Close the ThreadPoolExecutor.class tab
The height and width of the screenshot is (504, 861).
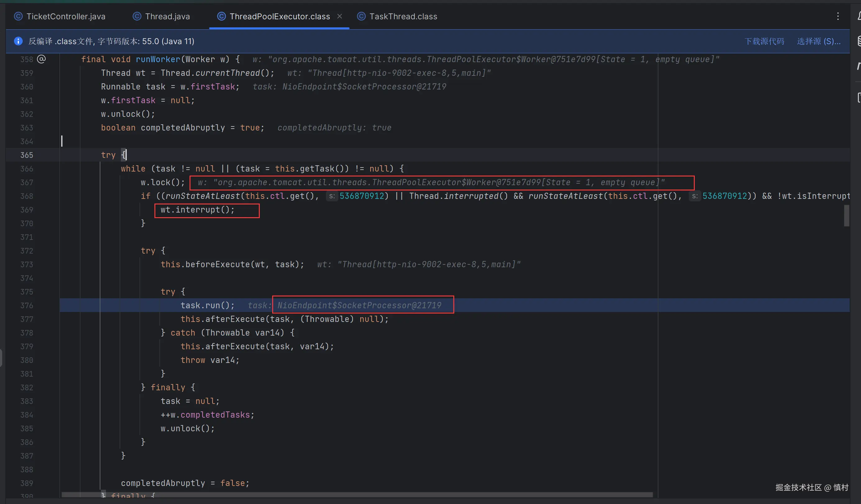(x=339, y=16)
